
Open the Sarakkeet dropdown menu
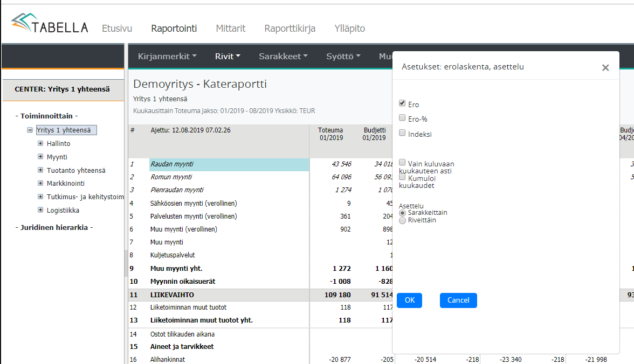coord(283,56)
